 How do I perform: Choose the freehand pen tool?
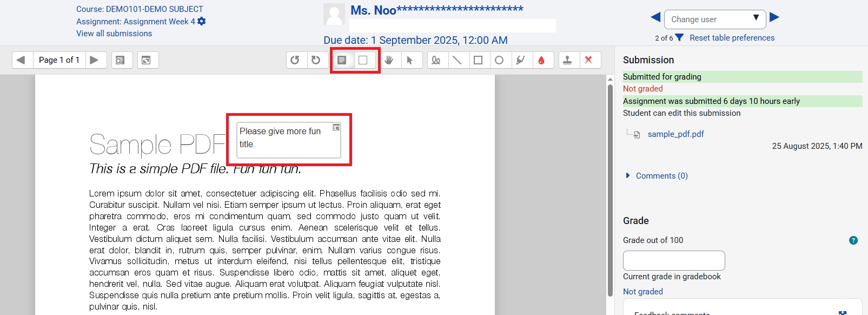click(x=436, y=60)
